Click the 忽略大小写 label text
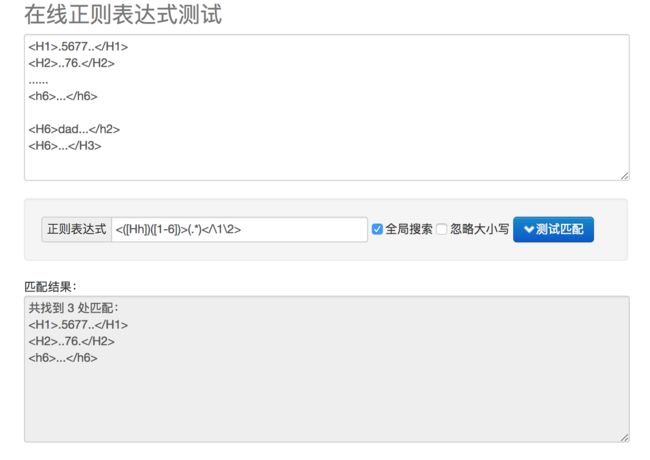The width and height of the screenshot is (650, 460). point(480,229)
